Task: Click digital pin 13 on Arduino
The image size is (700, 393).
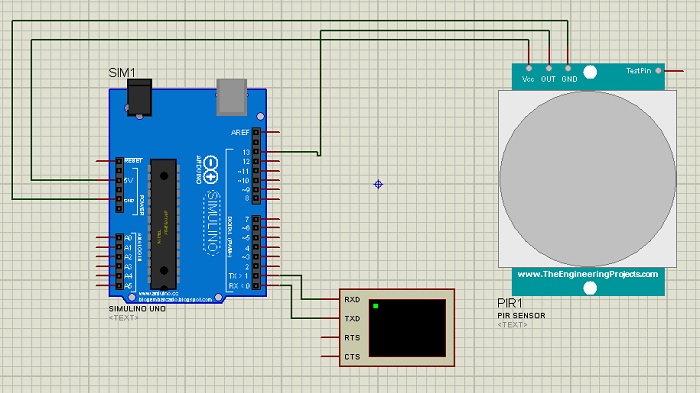Action: click(x=256, y=152)
